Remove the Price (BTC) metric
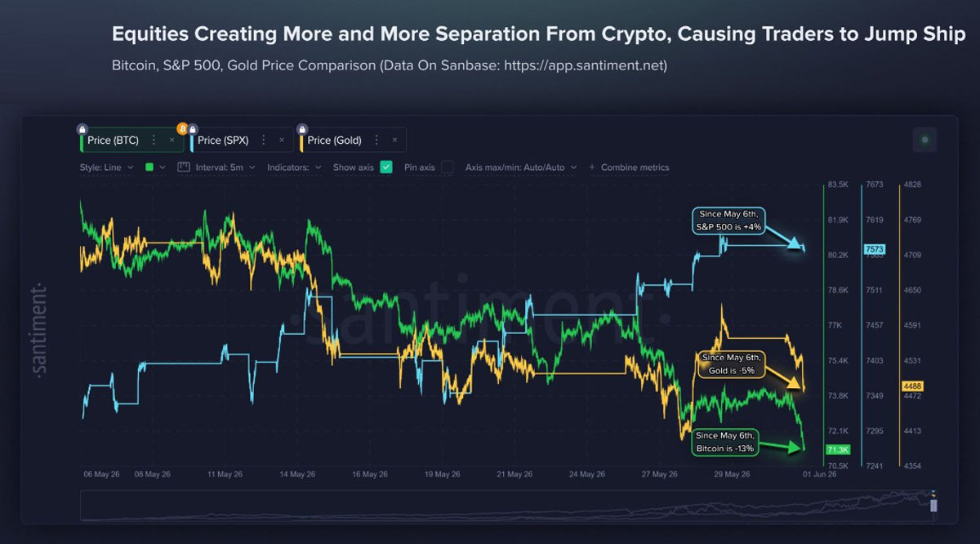The image size is (980, 544). pyautogui.click(x=171, y=140)
